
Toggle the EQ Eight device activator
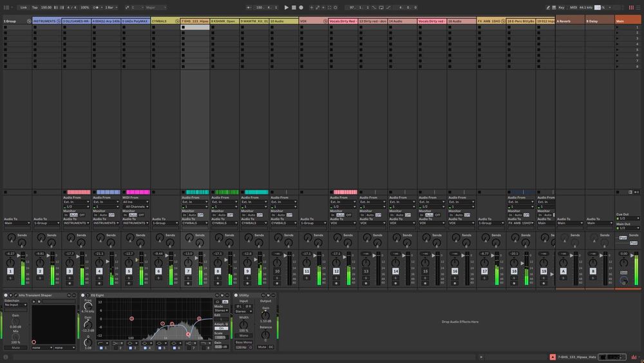(84, 295)
